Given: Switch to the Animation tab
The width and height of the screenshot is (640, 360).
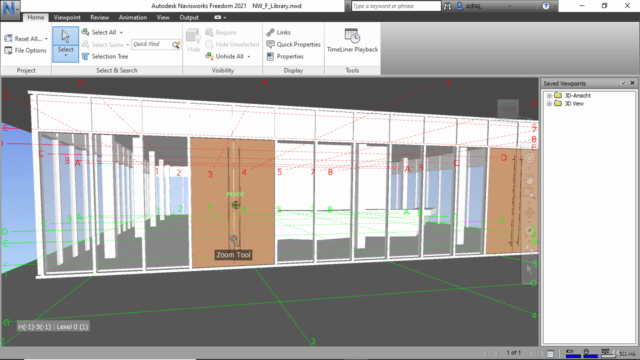Looking at the screenshot, I should [133, 18].
